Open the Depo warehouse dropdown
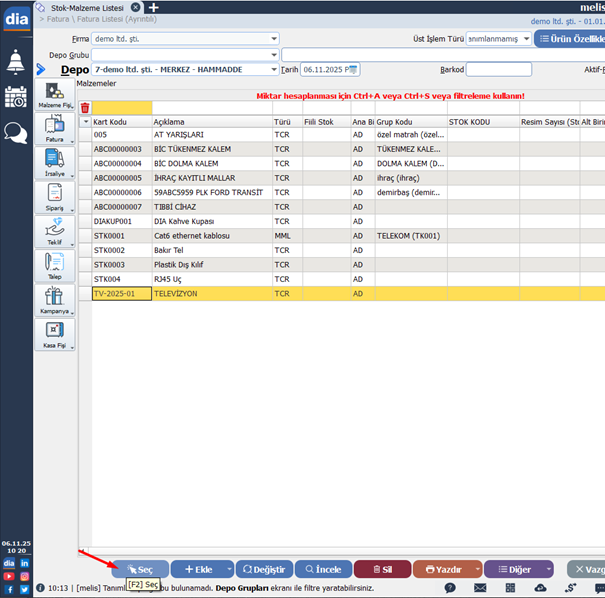 [x=274, y=70]
